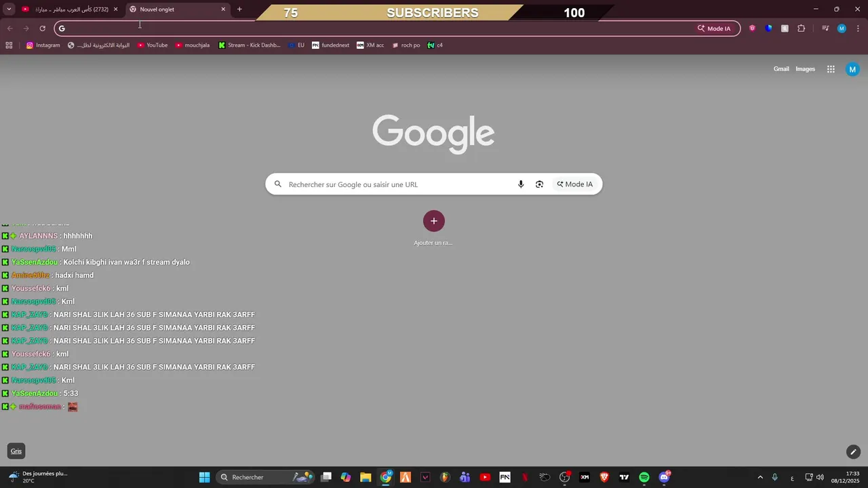Open the weather widget showing 20°C
The image size is (868, 488).
38,477
